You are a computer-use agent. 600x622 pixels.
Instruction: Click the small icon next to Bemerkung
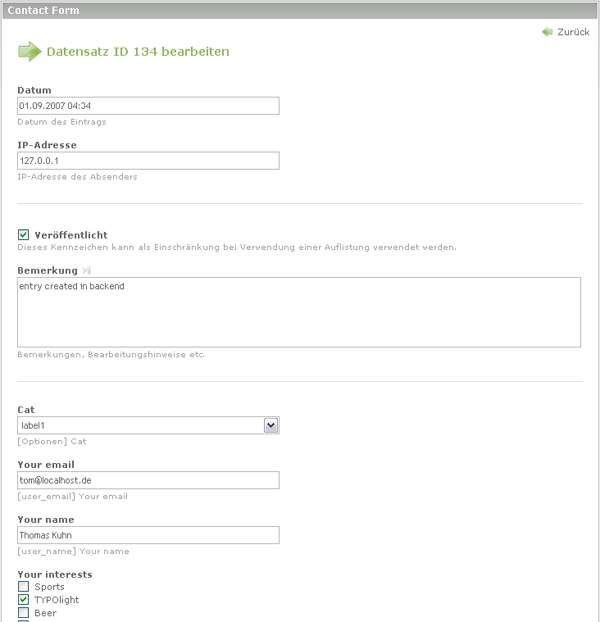87,271
